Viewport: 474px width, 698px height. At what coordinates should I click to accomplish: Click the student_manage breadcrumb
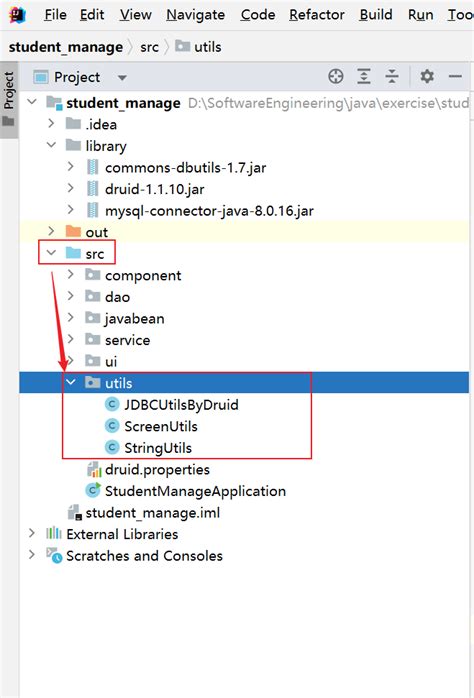(66, 47)
